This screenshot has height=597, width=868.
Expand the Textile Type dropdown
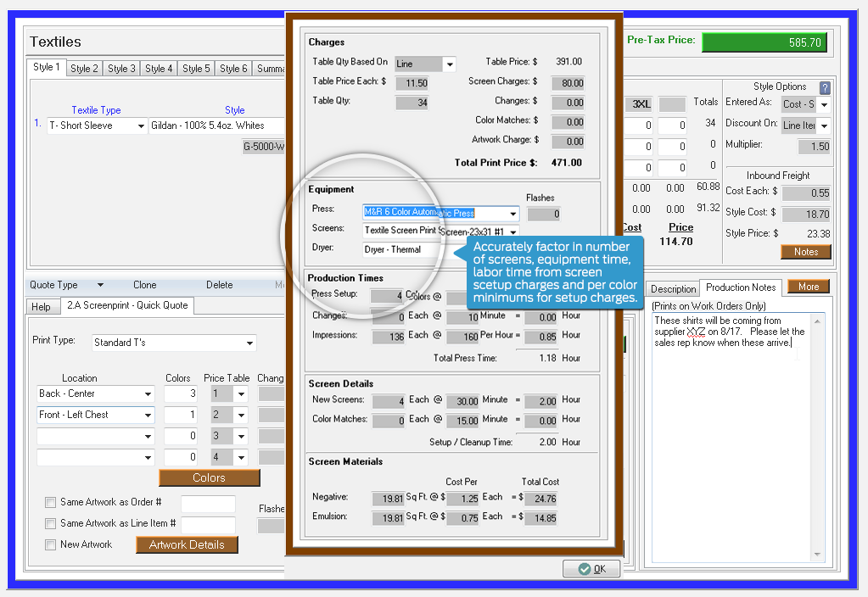click(x=141, y=126)
